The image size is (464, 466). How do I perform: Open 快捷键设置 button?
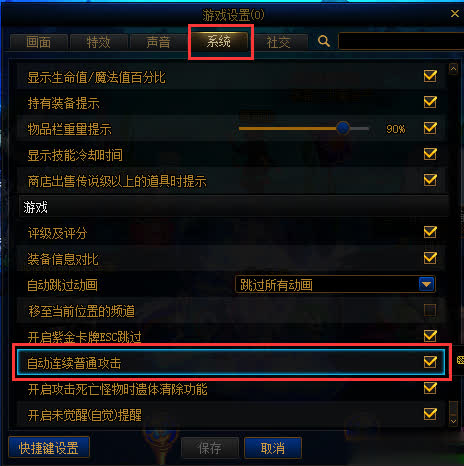click(49, 447)
